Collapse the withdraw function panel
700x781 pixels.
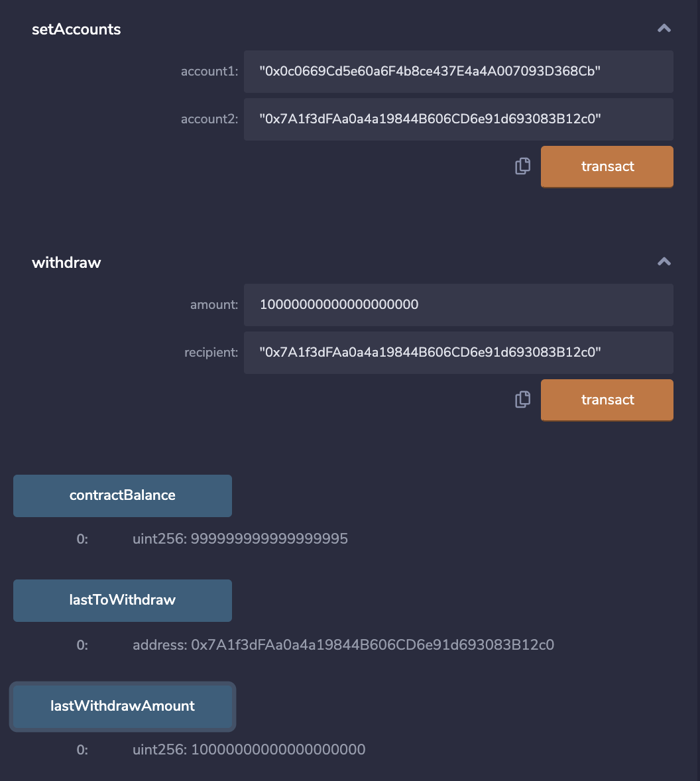664,261
